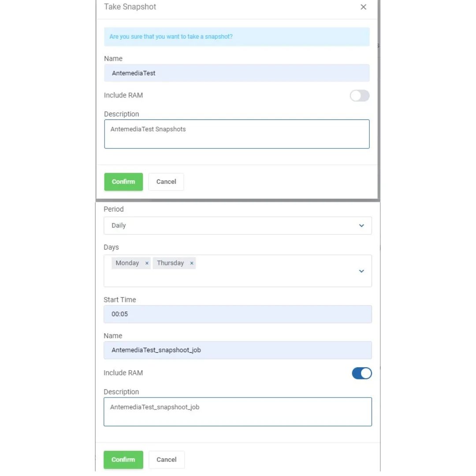Select the Thursday tag label
Viewport: 476px width, 476px height.
click(x=170, y=263)
